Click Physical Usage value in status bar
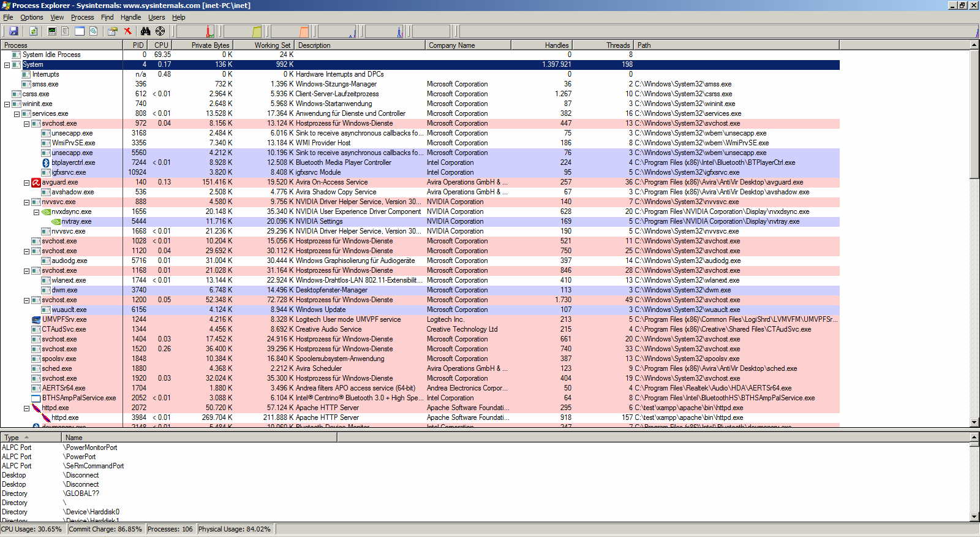The width and height of the screenshot is (980, 537). coord(235,529)
